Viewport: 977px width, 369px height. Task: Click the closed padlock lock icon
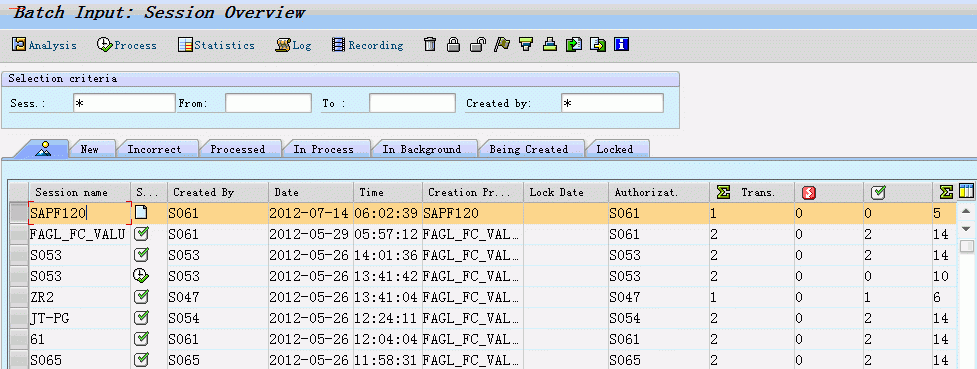click(x=454, y=44)
